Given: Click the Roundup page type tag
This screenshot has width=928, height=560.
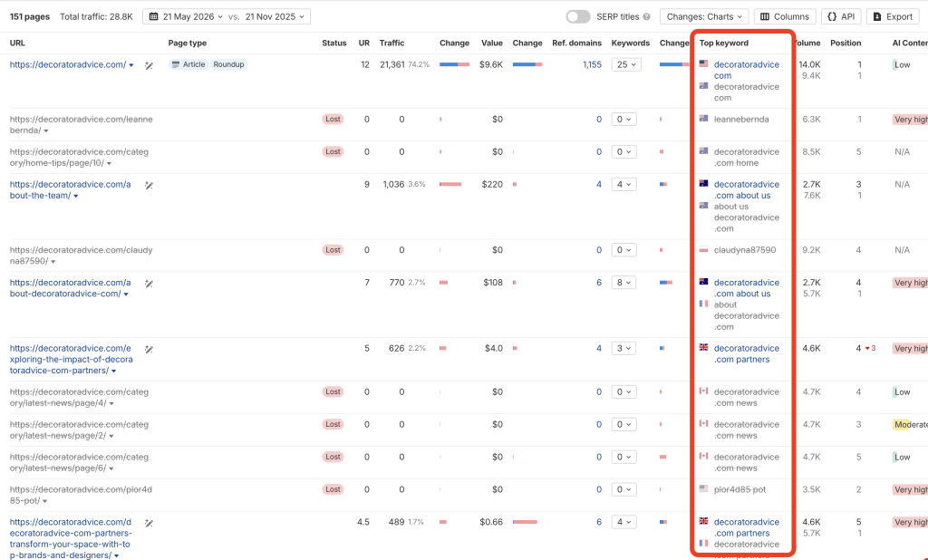Looking at the screenshot, I should [228, 64].
